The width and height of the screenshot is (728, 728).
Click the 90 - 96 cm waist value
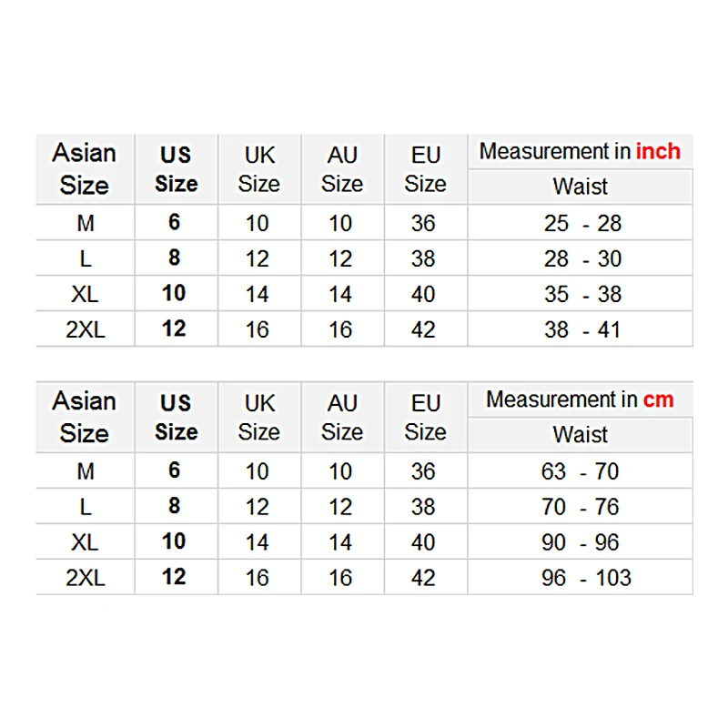tap(580, 542)
